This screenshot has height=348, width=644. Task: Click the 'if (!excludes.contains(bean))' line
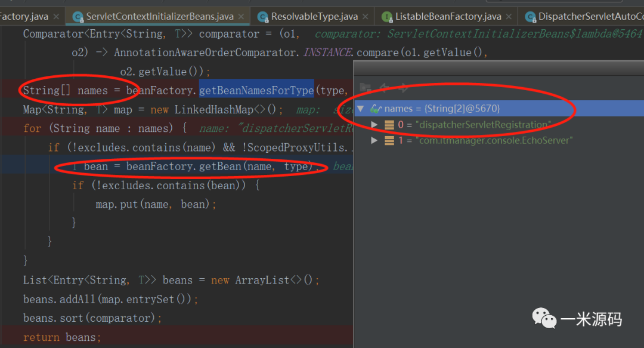click(x=166, y=186)
